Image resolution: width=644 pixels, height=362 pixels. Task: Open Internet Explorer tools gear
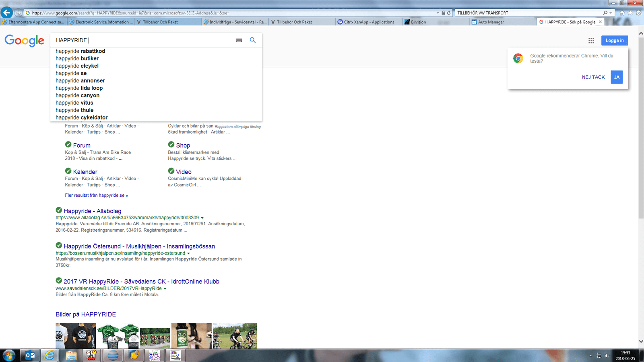tap(638, 13)
